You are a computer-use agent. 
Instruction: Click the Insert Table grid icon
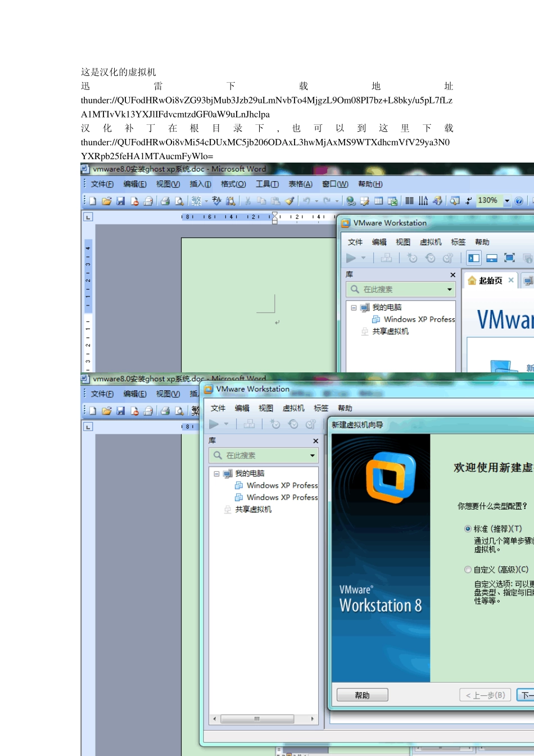click(378, 201)
